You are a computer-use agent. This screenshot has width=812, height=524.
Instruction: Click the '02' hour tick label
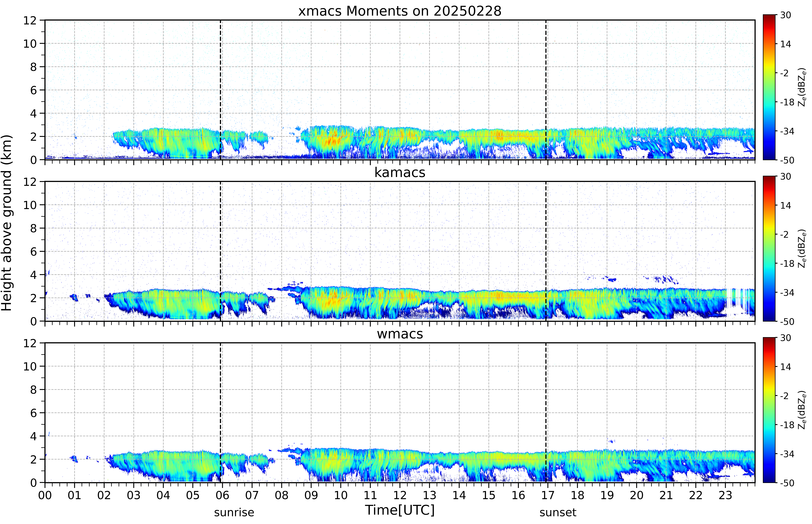pos(104,495)
